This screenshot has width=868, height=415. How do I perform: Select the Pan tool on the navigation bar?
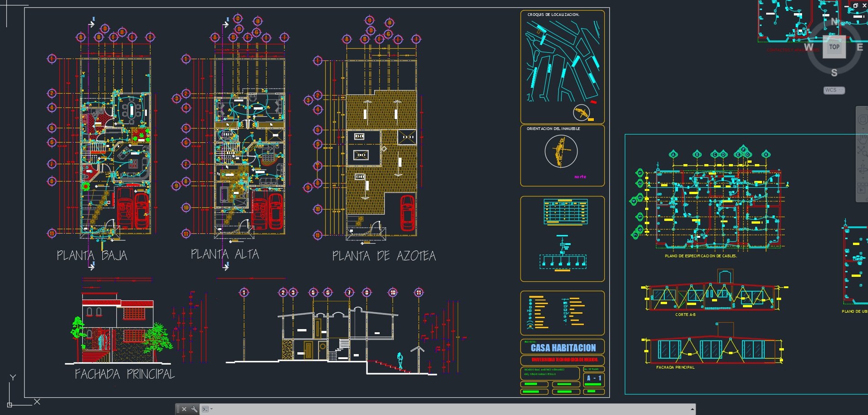[x=862, y=140]
